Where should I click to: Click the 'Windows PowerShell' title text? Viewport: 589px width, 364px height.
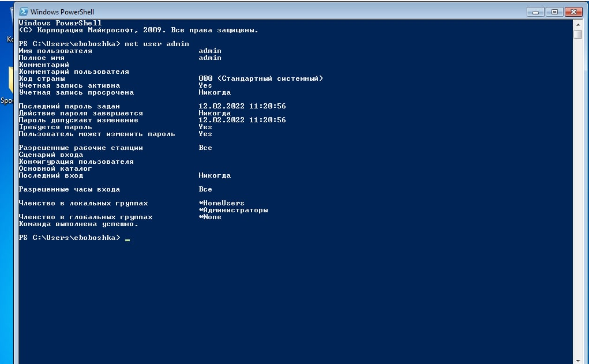62,12
